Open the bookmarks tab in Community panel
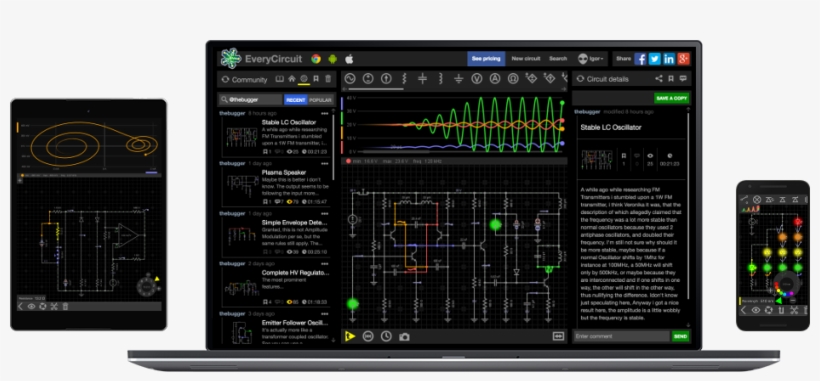Image resolution: width=820 pixels, height=381 pixels. (316, 79)
